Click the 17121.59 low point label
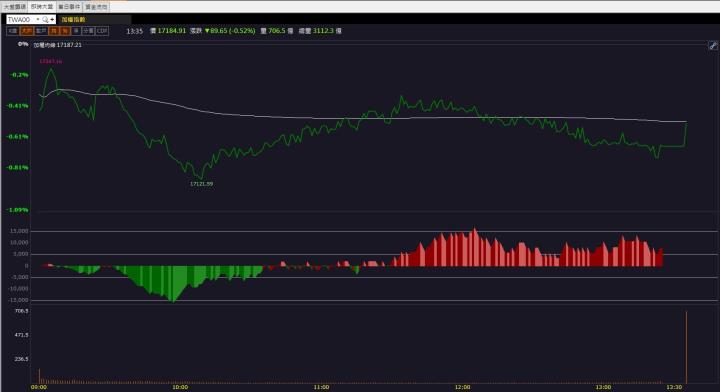 tap(202, 184)
